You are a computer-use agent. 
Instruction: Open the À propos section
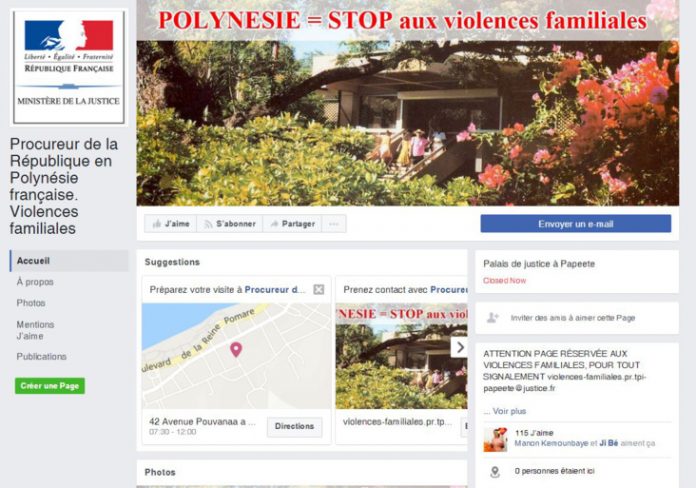[x=35, y=282]
